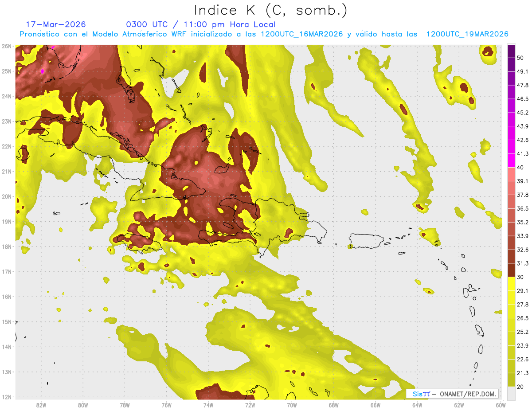The height and width of the screenshot is (411, 532).
Task: Click the "70W" longitude label
Action: click(x=292, y=405)
